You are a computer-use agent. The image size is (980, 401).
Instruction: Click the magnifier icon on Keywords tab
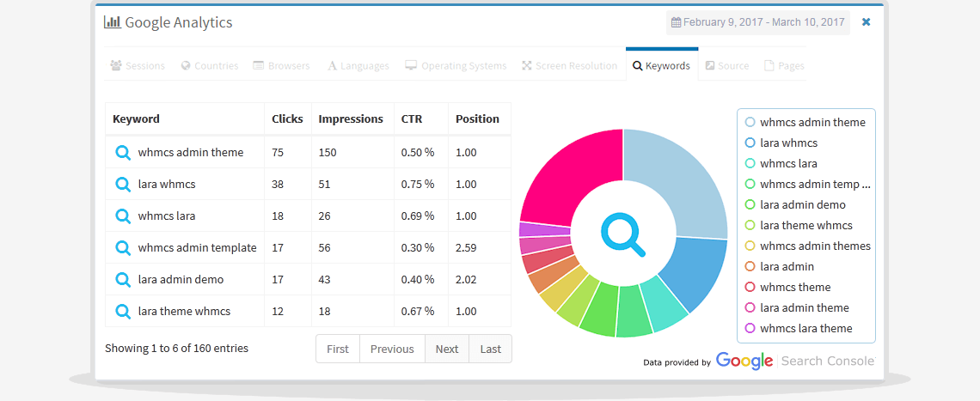638,65
